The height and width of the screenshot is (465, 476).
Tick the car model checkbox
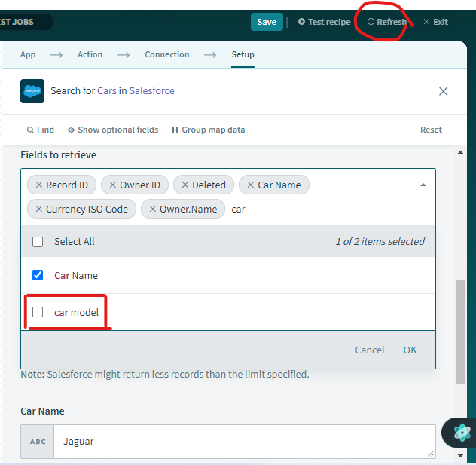click(38, 312)
